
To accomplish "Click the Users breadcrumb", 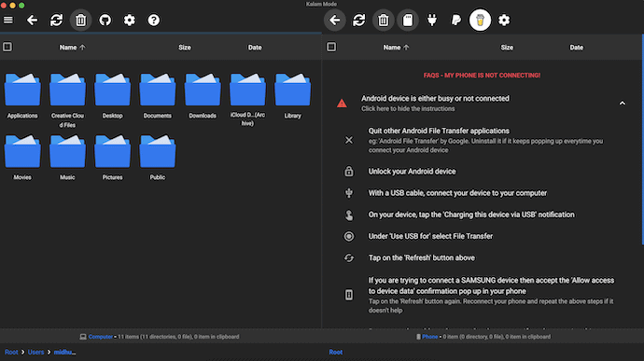I will click(x=35, y=352).
